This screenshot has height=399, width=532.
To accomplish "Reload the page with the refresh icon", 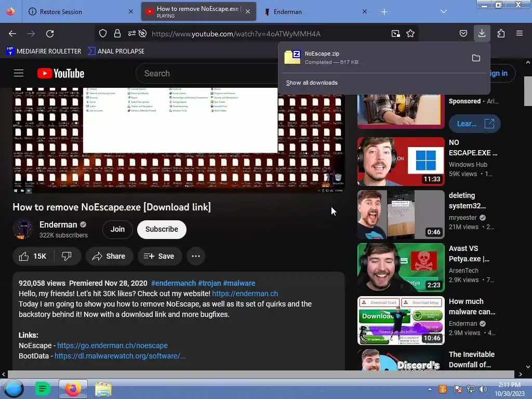I will [50, 34].
